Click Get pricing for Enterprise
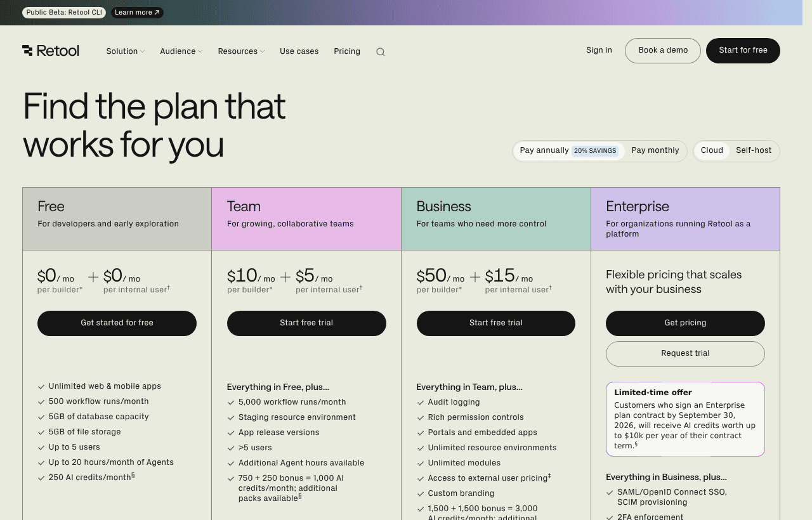The height and width of the screenshot is (520, 812). tap(685, 323)
